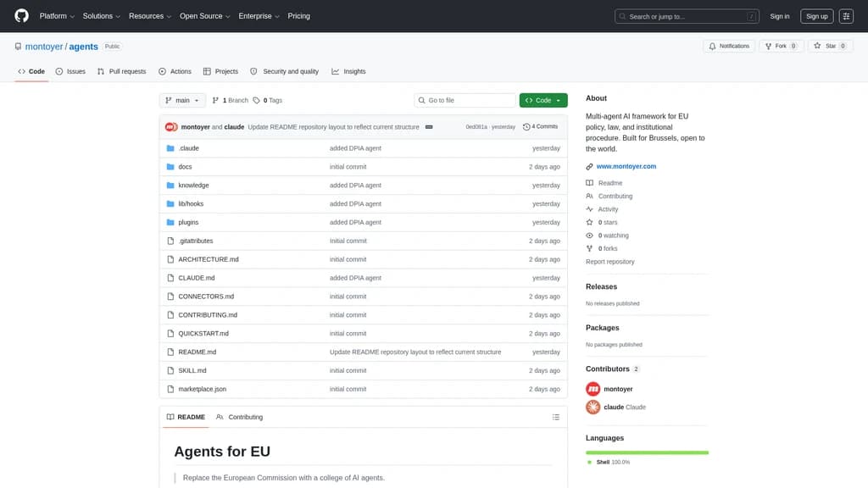Star the repository
Screen dimensions: 868x488
[x=830, y=46]
